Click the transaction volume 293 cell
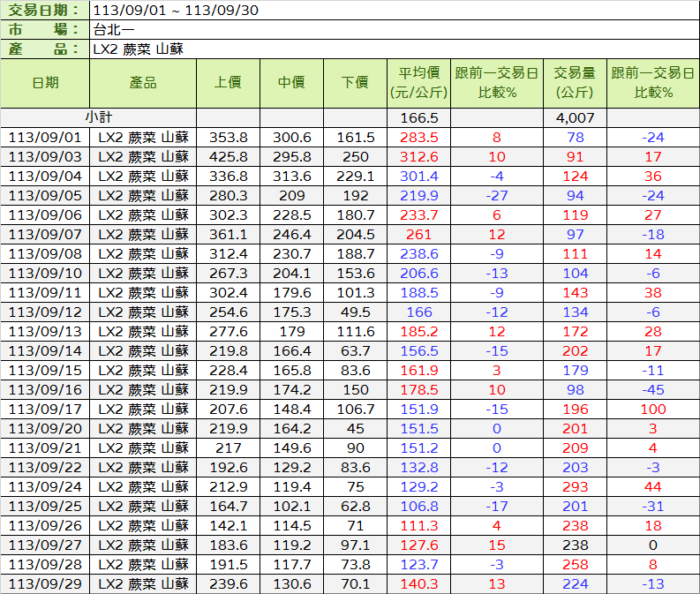Viewport: 700px width, 594px height. (x=575, y=486)
